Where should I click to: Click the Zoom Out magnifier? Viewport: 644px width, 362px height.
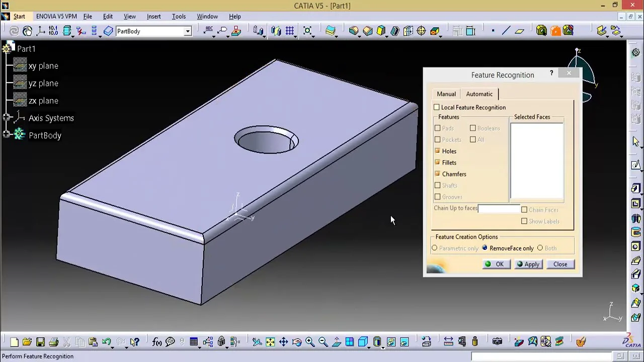coord(323,342)
